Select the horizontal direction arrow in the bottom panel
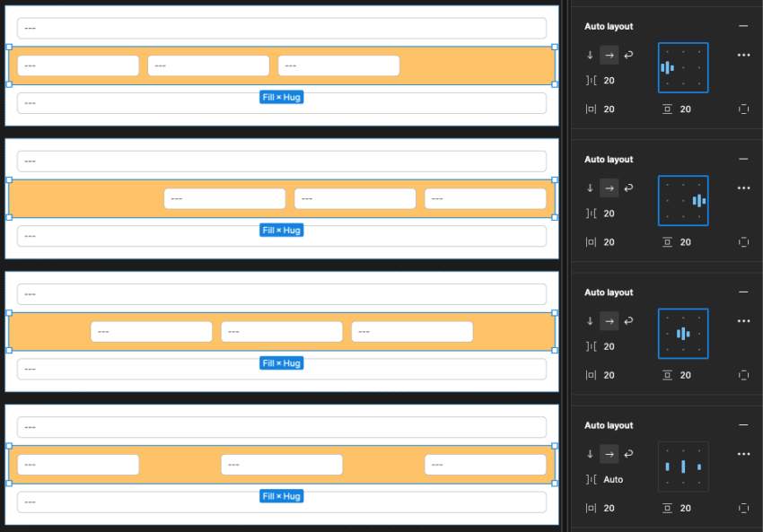763x532 pixels. click(609, 453)
